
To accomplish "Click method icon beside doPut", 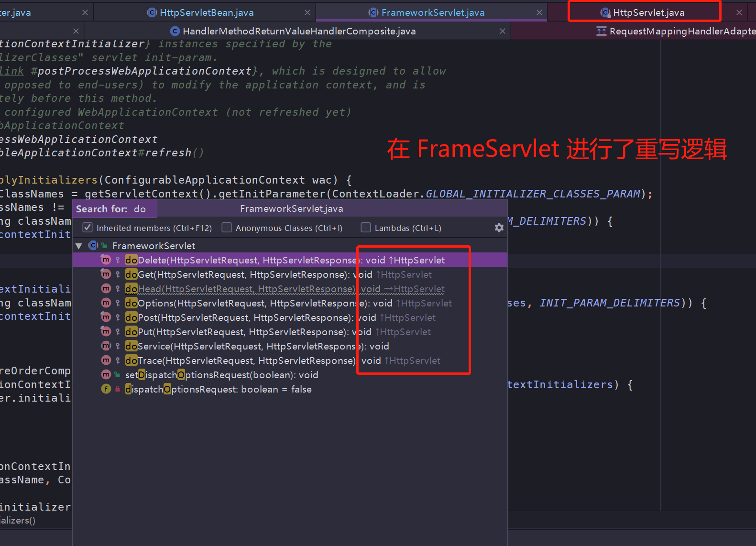I will point(106,331).
